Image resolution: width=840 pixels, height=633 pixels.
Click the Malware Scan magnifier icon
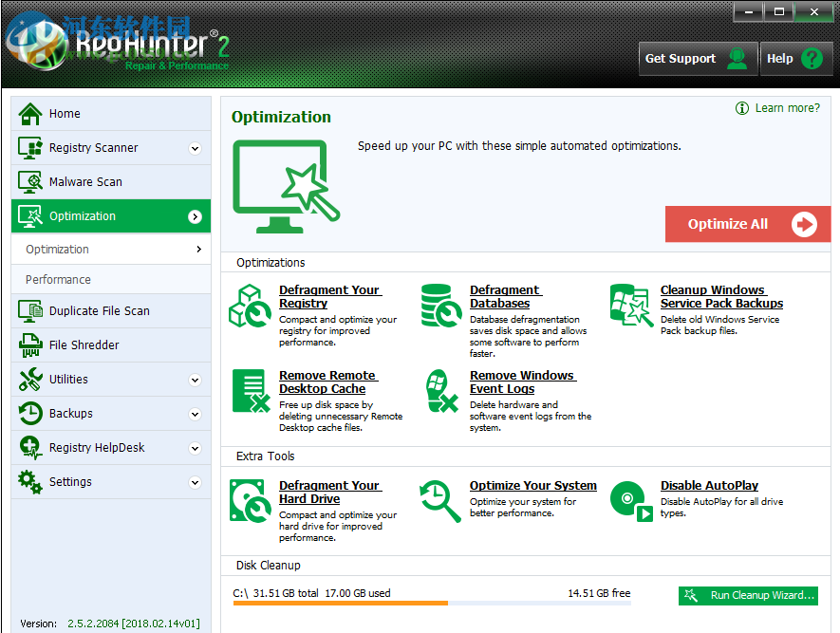pos(30,182)
